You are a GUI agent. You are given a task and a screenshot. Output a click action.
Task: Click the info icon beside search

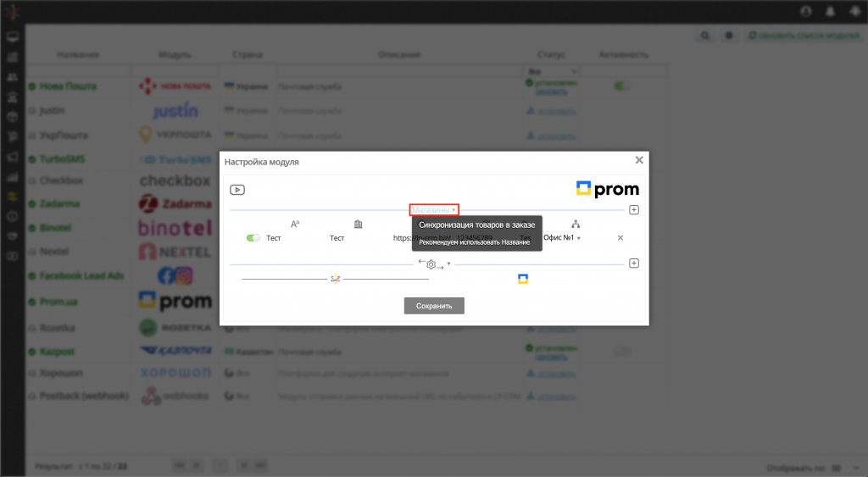[729, 36]
